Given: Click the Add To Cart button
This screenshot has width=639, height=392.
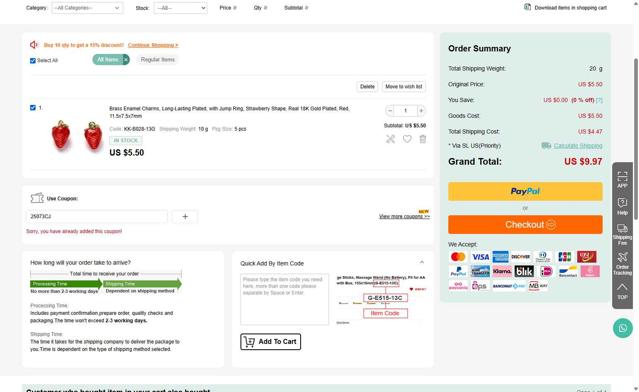Looking at the screenshot, I should pos(271,341).
